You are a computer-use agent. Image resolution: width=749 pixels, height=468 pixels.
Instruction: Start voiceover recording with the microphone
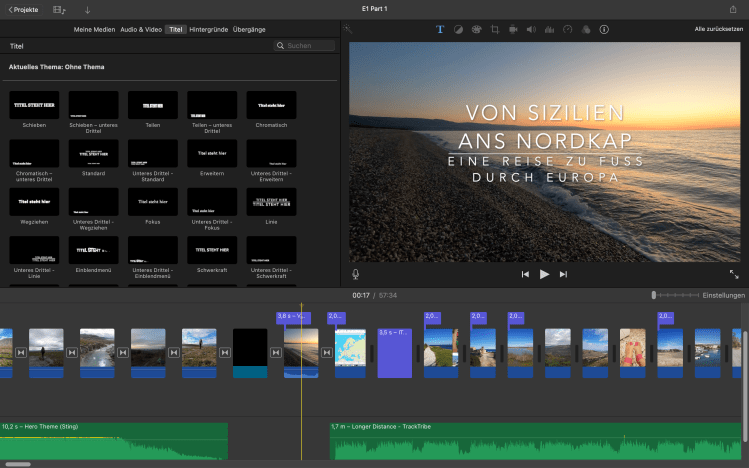355,274
